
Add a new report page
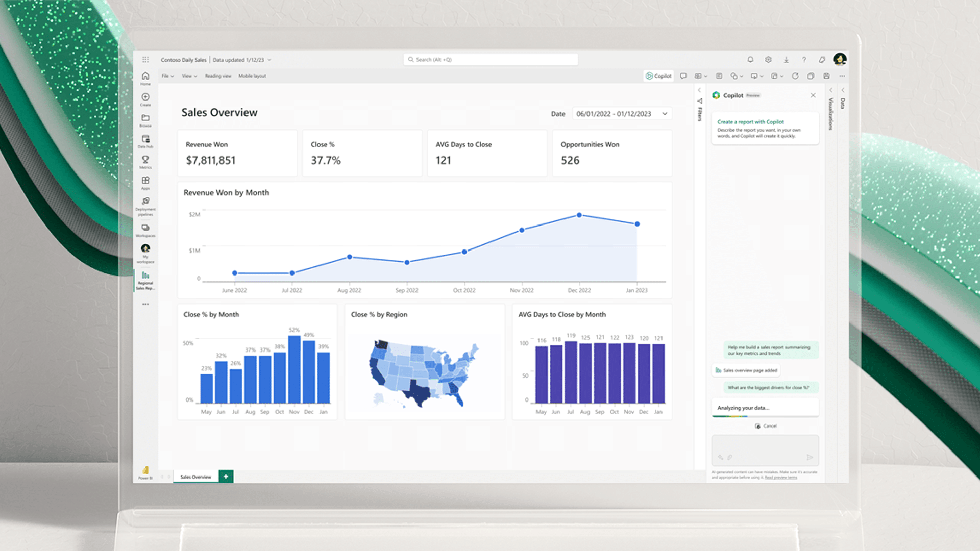coord(226,477)
